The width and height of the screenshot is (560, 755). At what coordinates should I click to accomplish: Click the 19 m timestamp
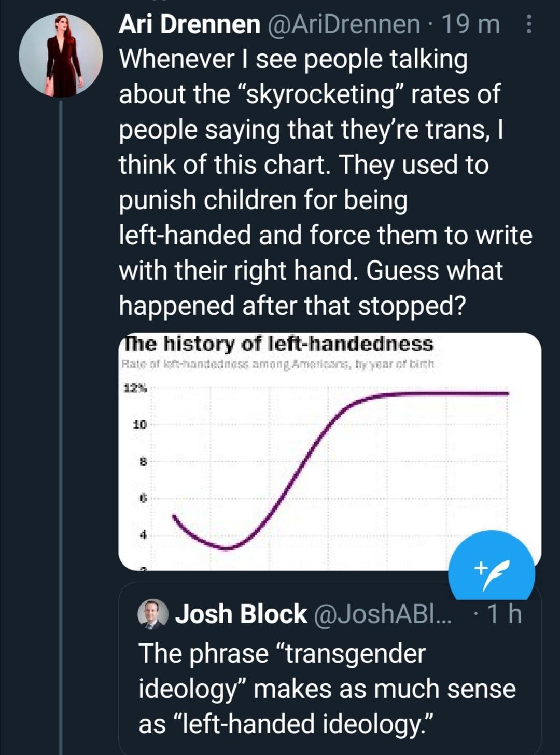(x=470, y=24)
